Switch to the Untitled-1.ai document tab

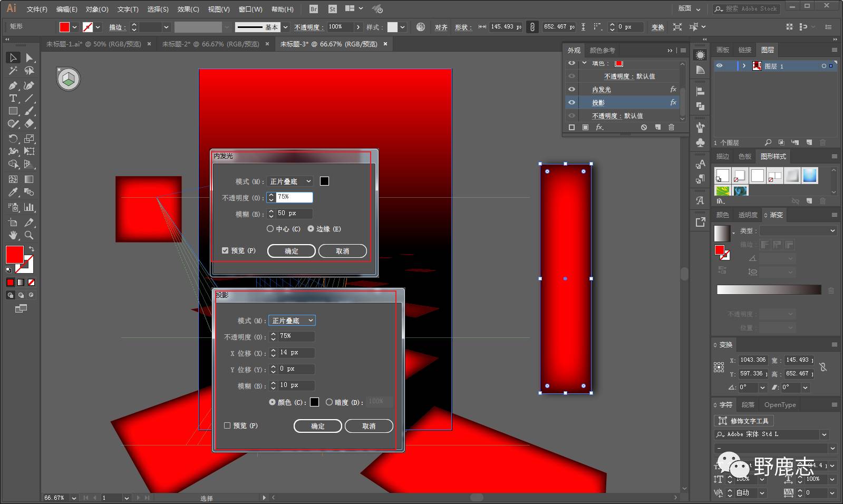pos(93,44)
